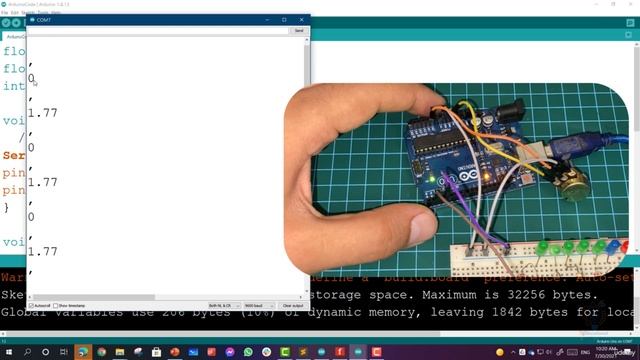Click the Arduino editor vertical scrollbar
The width and height of the screenshot is (640, 360).
(x=637, y=90)
